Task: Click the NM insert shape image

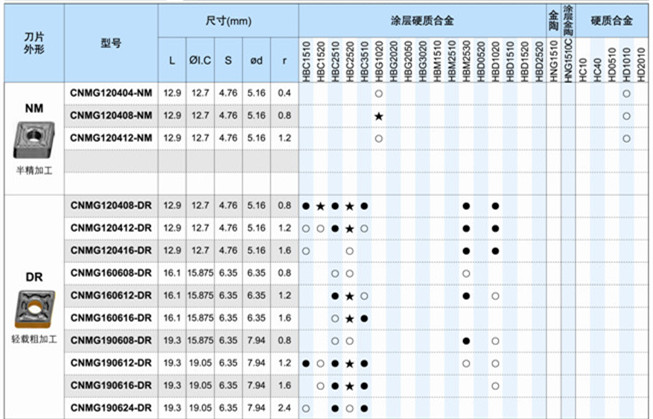Action: point(33,140)
